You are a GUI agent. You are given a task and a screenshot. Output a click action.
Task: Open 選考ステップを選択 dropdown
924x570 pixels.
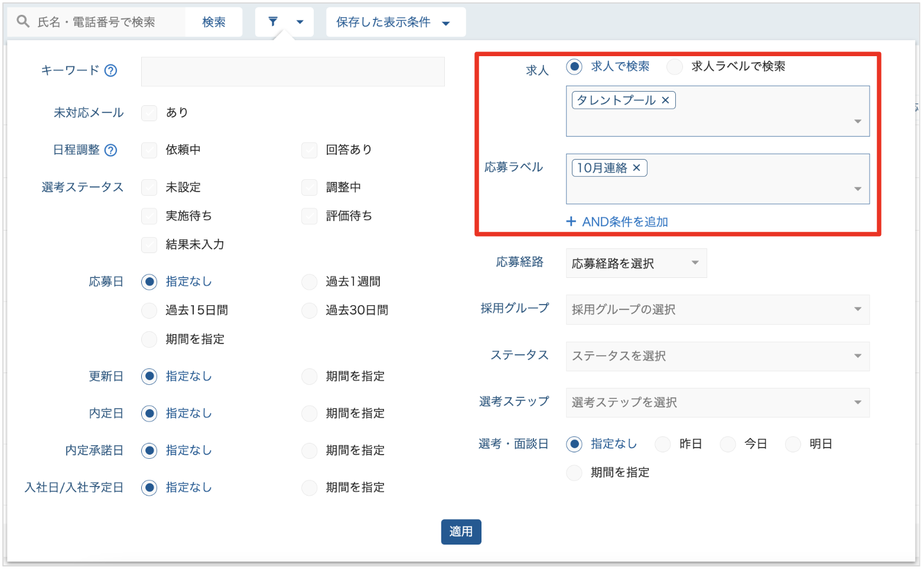718,403
